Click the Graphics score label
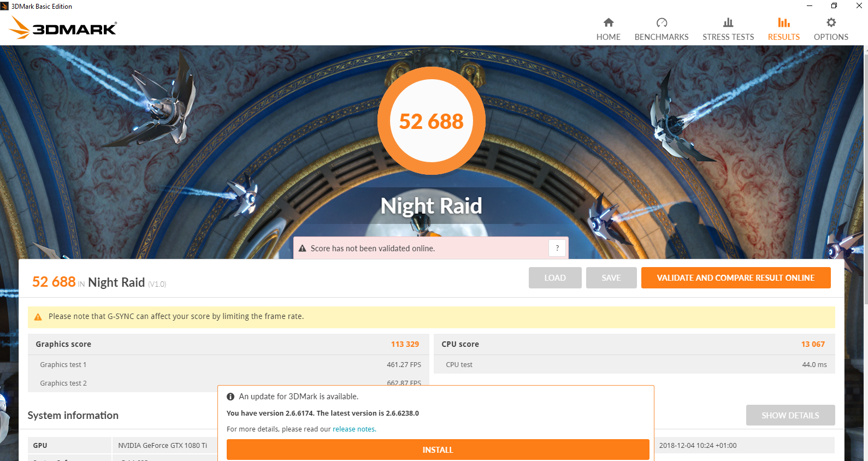 click(63, 344)
